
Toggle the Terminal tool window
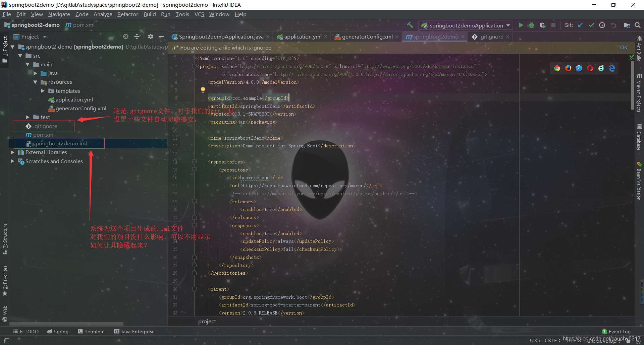[x=91, y=332]
